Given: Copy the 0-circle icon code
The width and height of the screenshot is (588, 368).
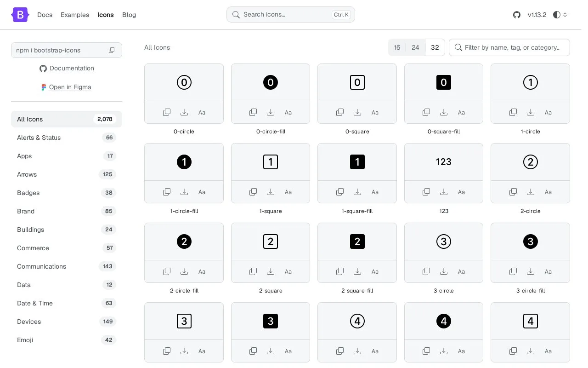Looking at the screenshot, I should click(x=167, y=112).
